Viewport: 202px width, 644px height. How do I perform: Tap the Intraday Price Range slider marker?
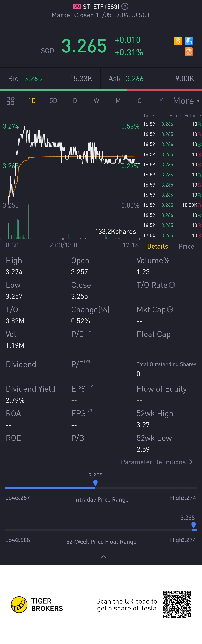95,483
